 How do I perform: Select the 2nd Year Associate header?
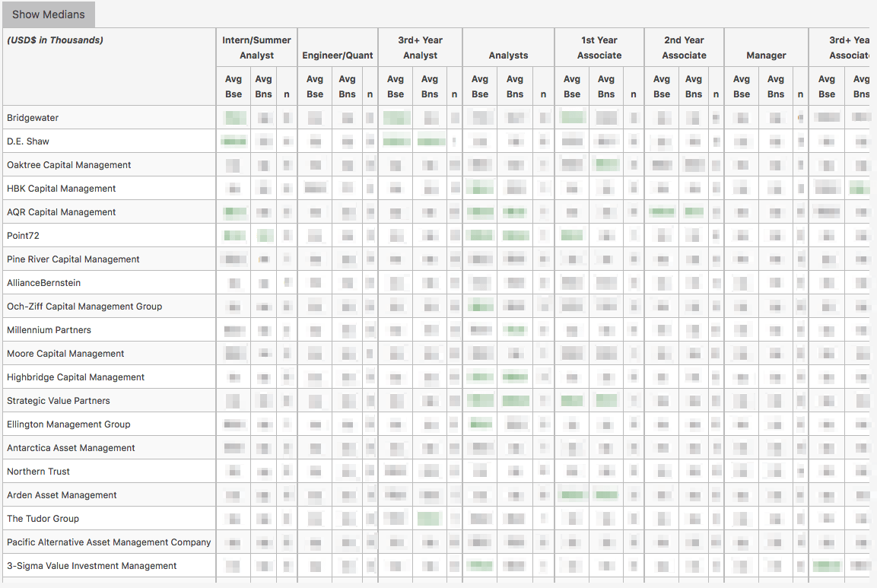(x=684, y=48)
